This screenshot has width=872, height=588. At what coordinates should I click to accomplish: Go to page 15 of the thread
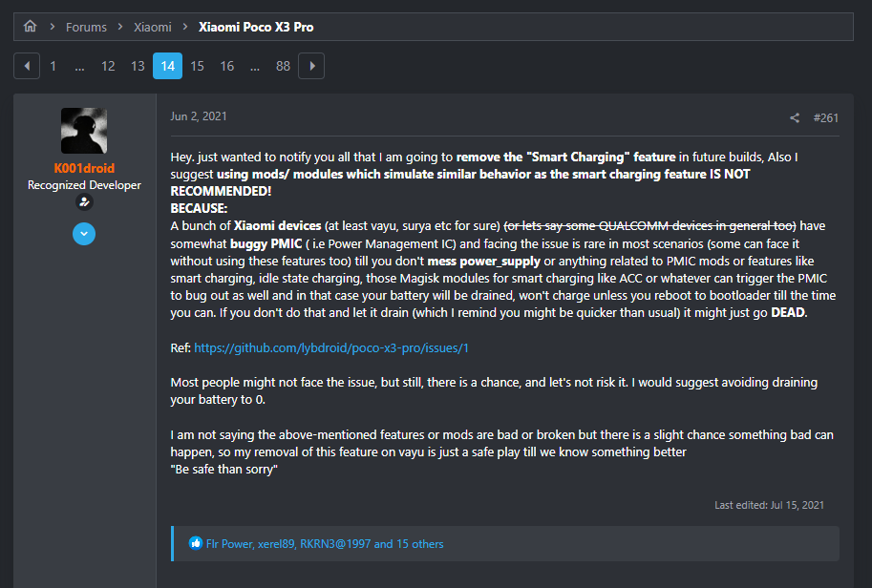point(197,66)
